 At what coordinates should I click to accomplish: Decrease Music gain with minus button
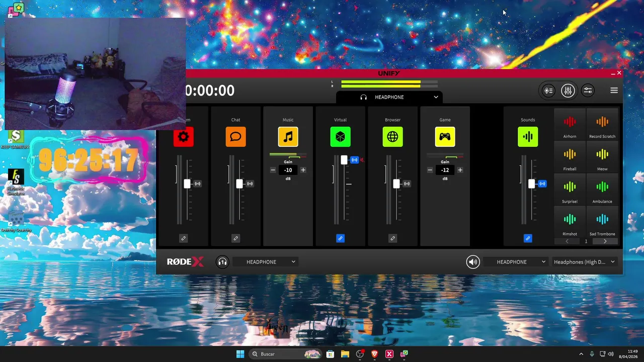pyautogui.click(x=273, y=170)
